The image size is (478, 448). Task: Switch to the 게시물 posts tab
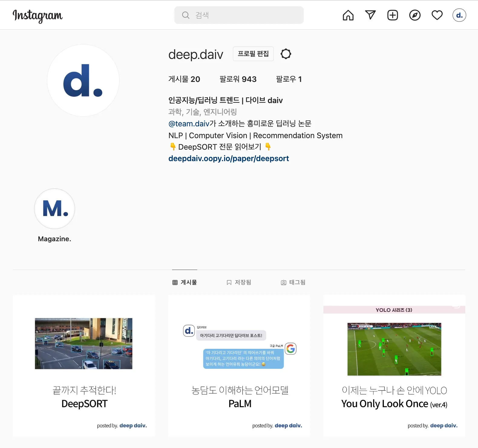[x=185, y=282]
